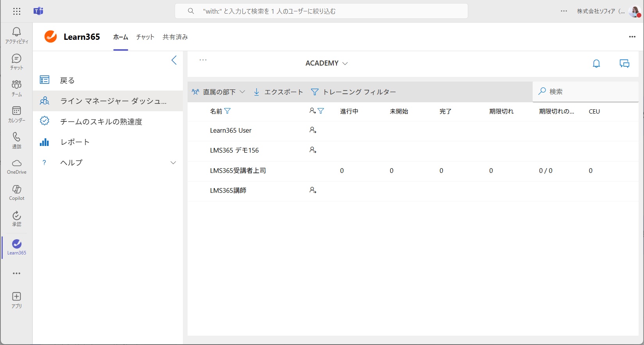Viewport: 644px width, 345px height.
Task: Open 通話 in the Teams sidebar
Action: coord(16,140)
